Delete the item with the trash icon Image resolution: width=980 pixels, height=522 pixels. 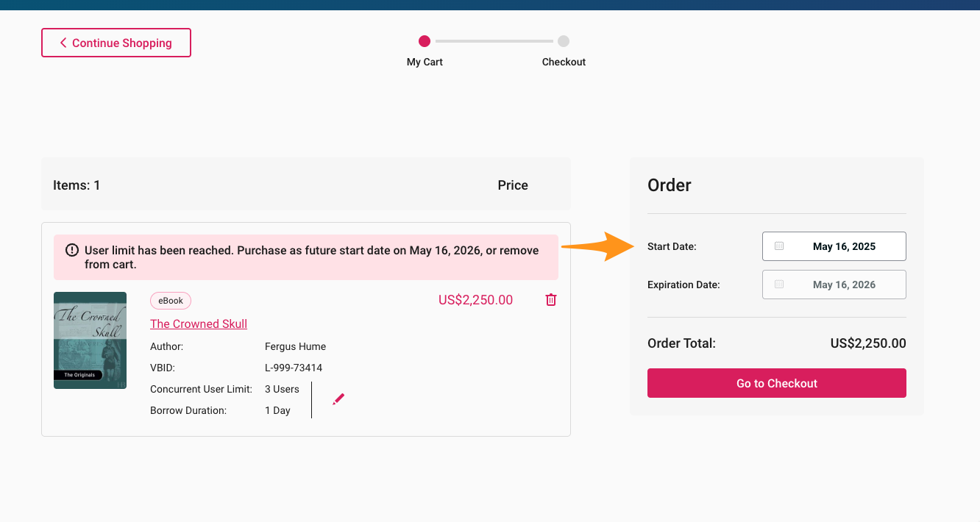click(551, 300)
